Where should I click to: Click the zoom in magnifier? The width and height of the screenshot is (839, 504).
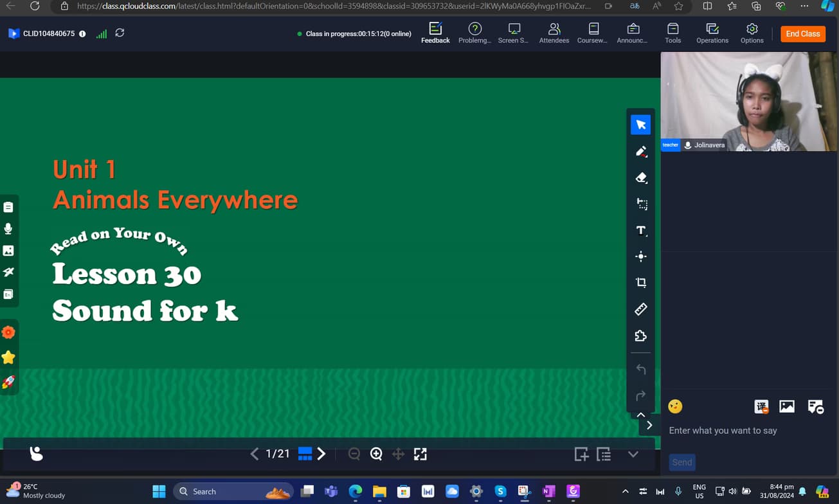click(376, 454)
